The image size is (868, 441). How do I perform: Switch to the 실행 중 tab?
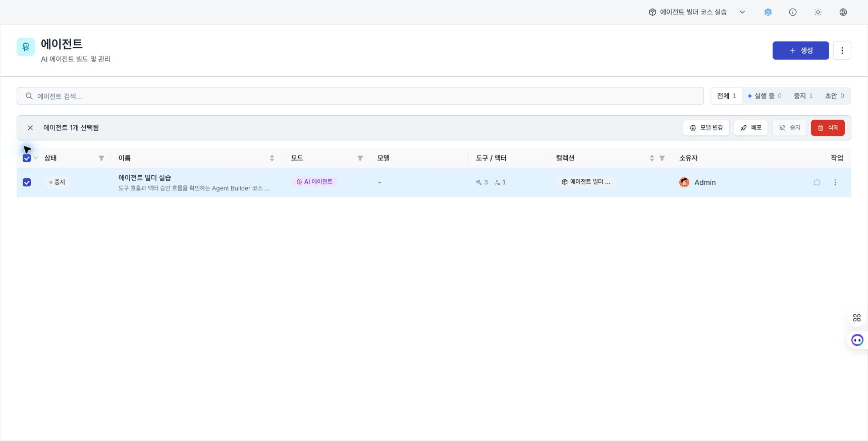click(765, 96)
